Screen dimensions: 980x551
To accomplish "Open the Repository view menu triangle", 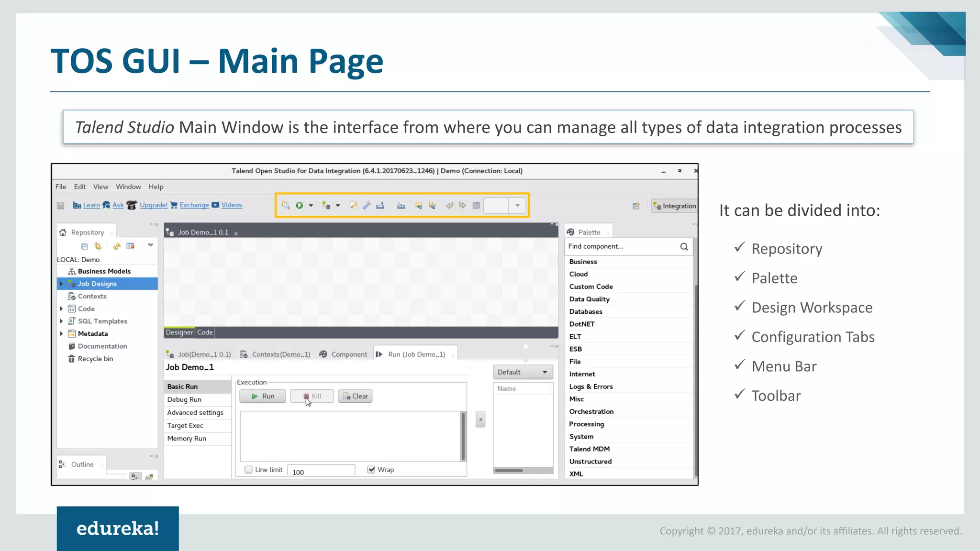I will pos(150,245).
